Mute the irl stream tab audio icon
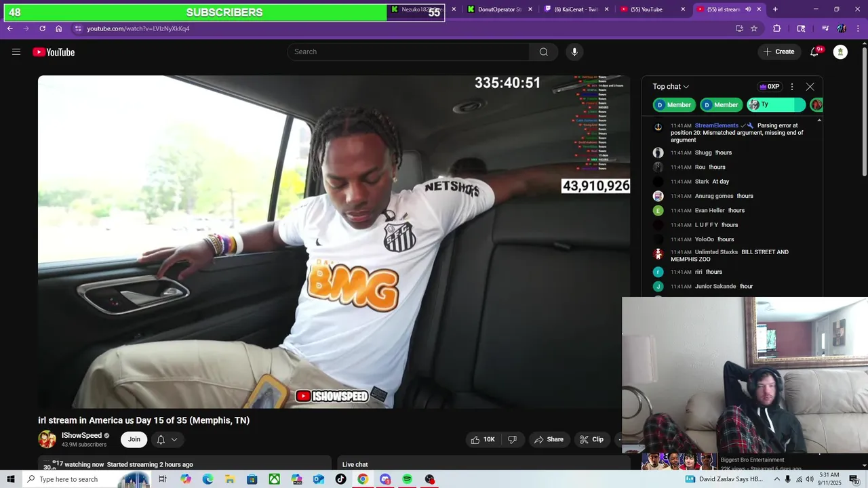868x488 pixels. [x=748, y=9]
